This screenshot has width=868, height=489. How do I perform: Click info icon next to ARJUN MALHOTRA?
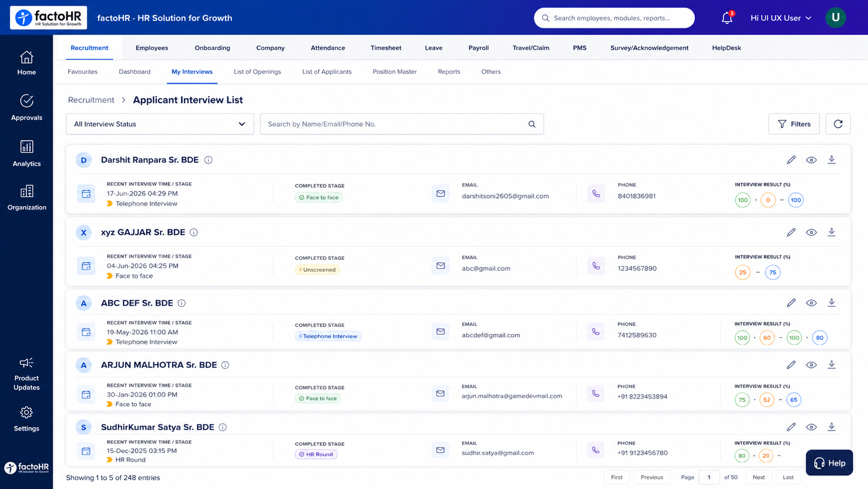pyautogui.click(x=225, y=365)
